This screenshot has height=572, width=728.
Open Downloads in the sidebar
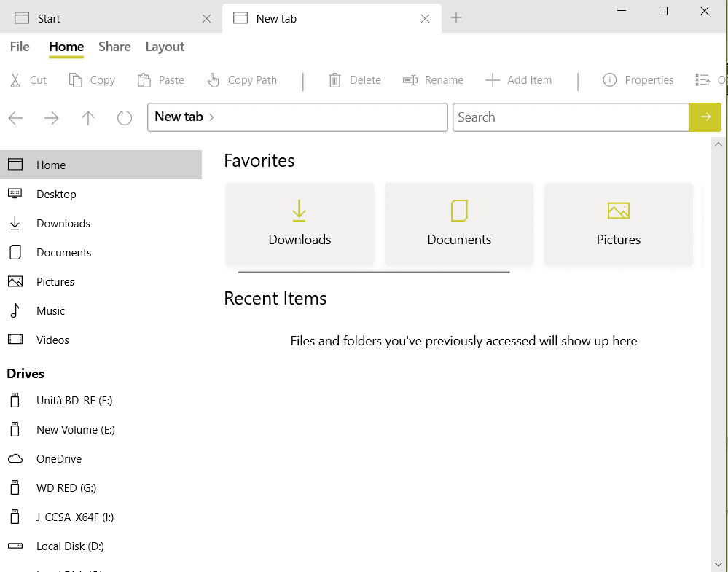[x=101, y=223]
